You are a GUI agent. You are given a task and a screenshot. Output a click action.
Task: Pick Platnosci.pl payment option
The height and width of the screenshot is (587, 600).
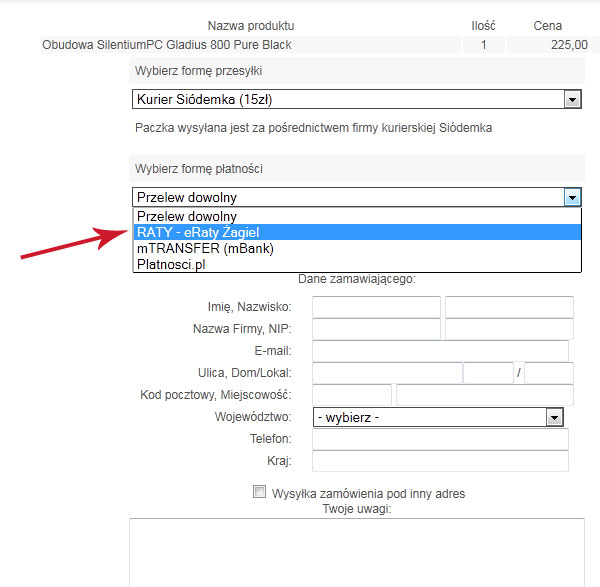pos(356,264)
